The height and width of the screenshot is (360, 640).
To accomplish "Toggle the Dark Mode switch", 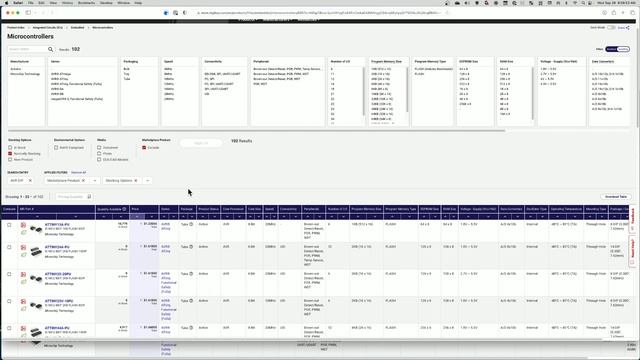I will 611,28.
